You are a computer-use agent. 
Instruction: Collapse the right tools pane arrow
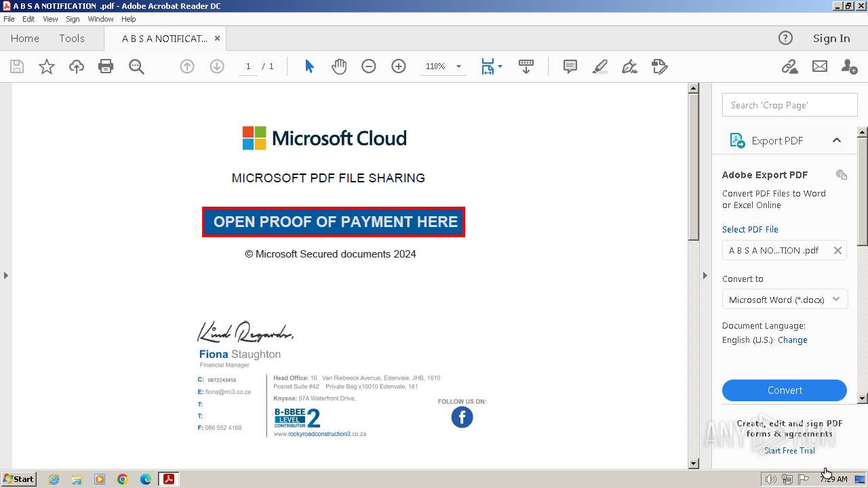(x=705, y=275)
